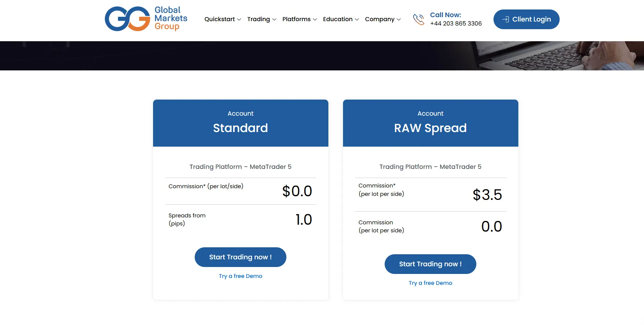Expand the Company chevron arrow

coord(399,19)
